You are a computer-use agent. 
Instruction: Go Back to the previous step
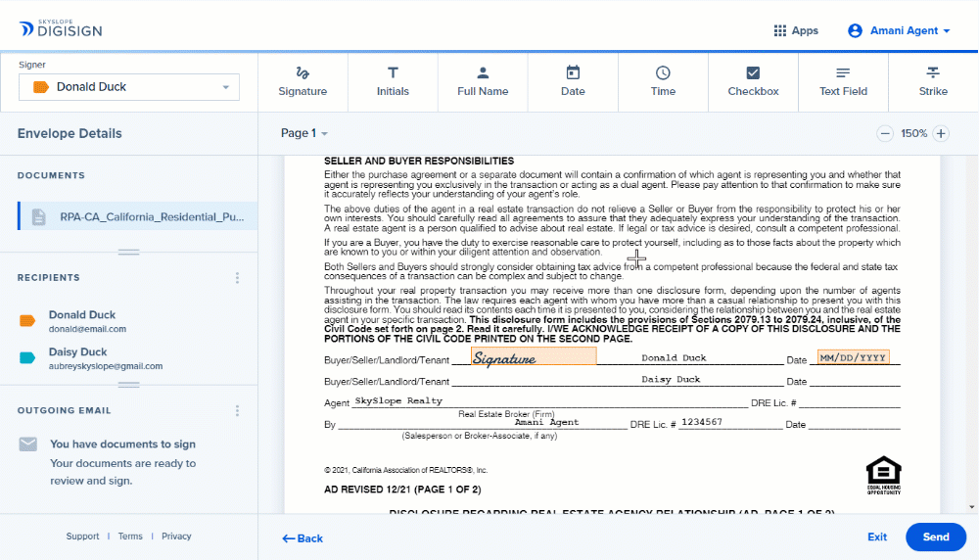pyautogui.click(x=303, y=538)
